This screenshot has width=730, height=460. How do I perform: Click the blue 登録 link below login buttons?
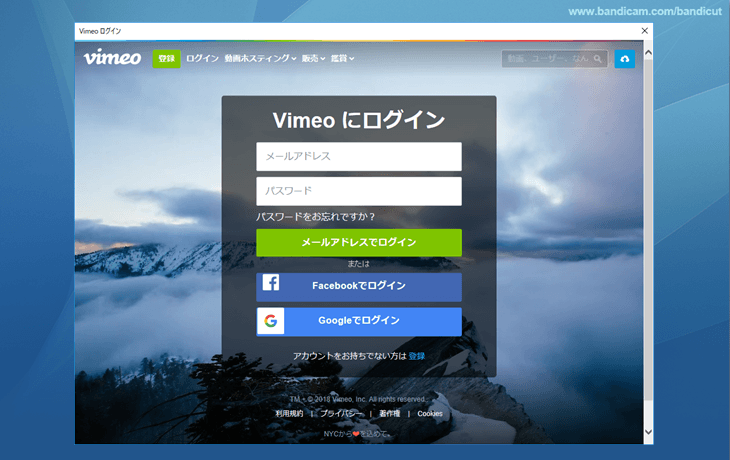417,356
